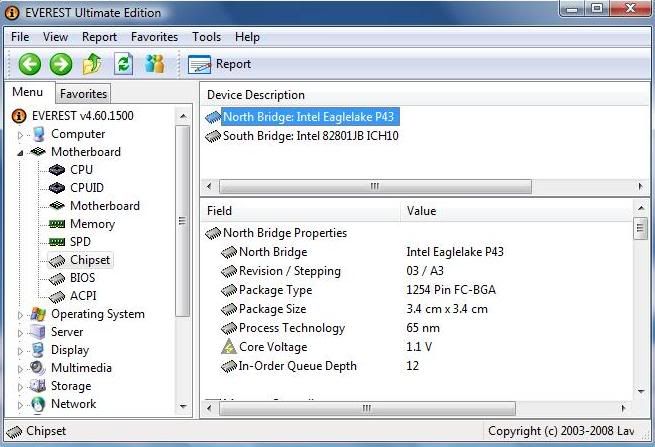Click the ACPI chip icon in tree
Image resolution: width=655 pixels, height=447 pixels.
(57, 297)
